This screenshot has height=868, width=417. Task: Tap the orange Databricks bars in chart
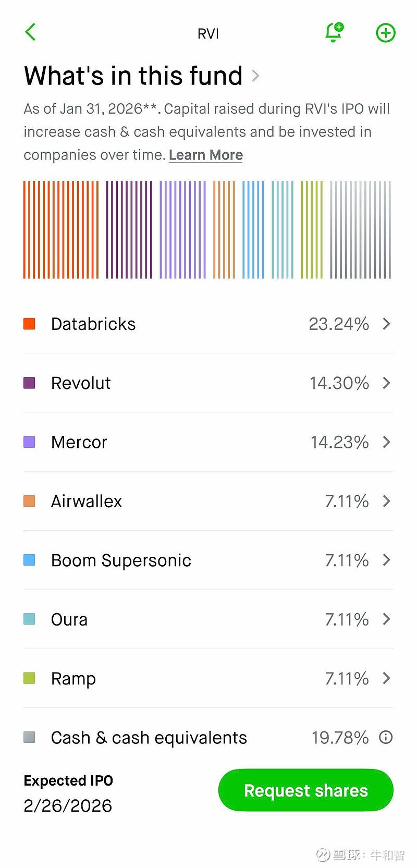[x=61, y=230]
